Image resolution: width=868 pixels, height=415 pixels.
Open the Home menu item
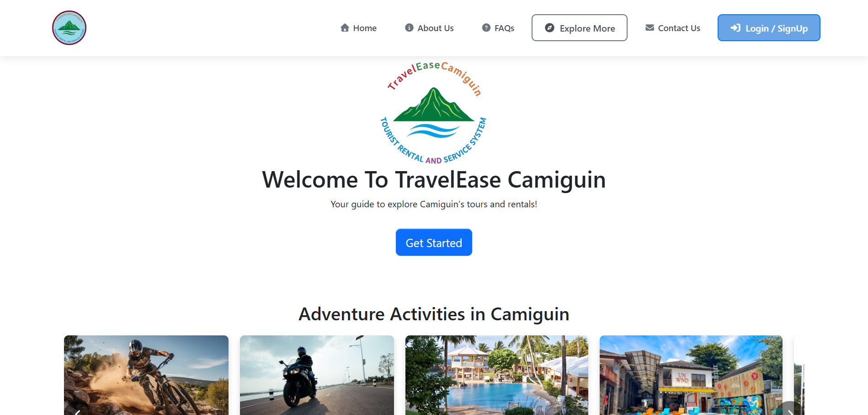coord(359,28)
